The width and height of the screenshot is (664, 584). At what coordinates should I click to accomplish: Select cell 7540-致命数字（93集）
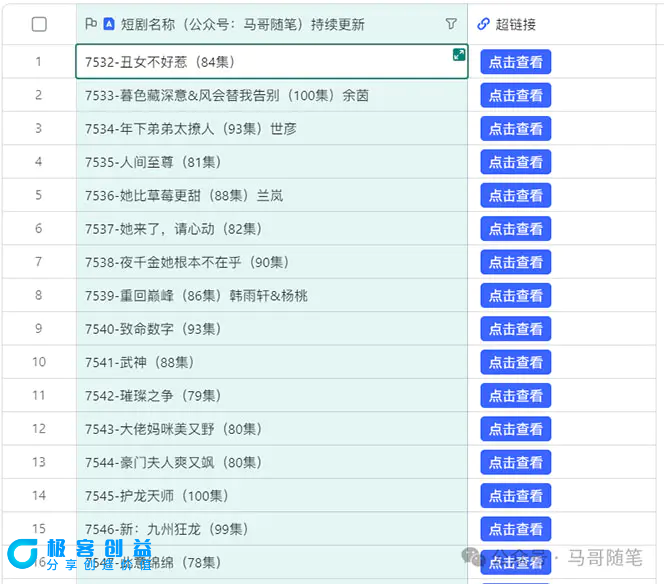[x=272, y=329]
